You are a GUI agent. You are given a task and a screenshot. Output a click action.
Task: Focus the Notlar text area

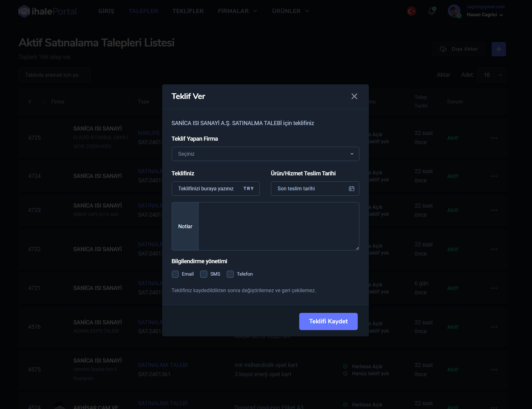[x=278, y=226]
